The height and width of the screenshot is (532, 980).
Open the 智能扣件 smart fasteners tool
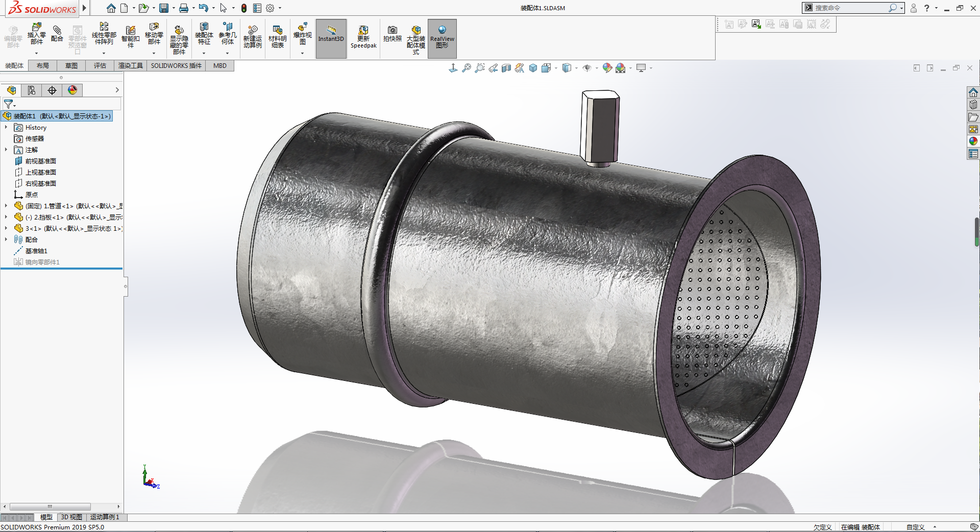pos(130,37)
